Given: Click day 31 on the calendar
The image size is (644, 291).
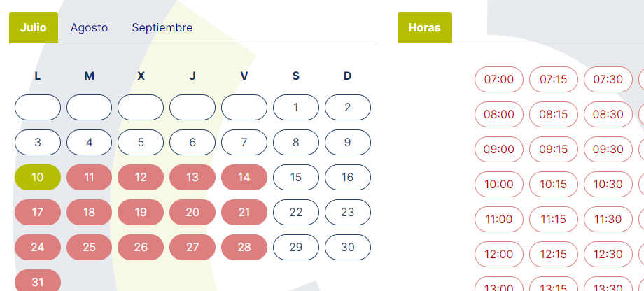Looking at the screenshot, I should [x=38, y=281].
